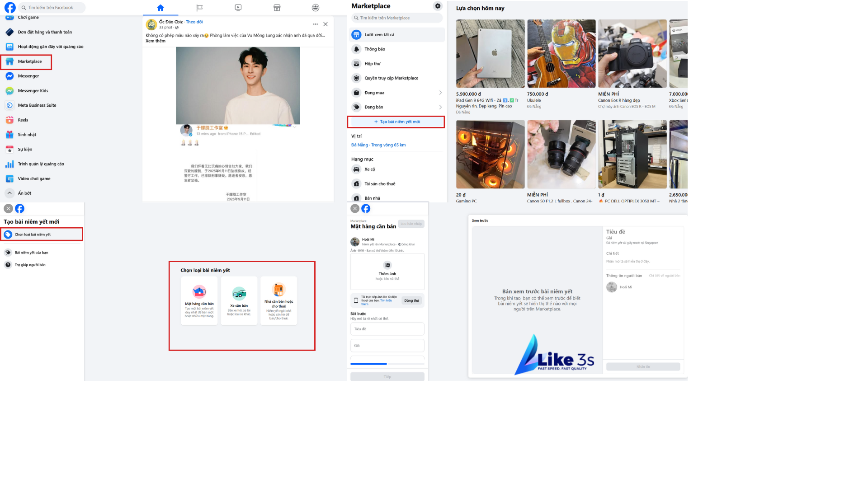Open Hộp thư in the Marketplace panel
The image size is (868, 488).
click(372, 63)
